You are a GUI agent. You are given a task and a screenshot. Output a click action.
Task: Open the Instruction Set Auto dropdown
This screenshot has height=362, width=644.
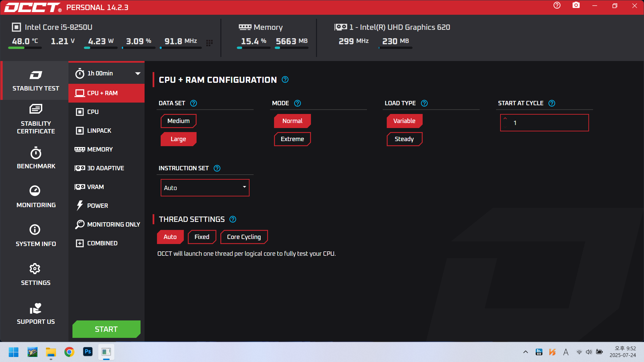205,188
